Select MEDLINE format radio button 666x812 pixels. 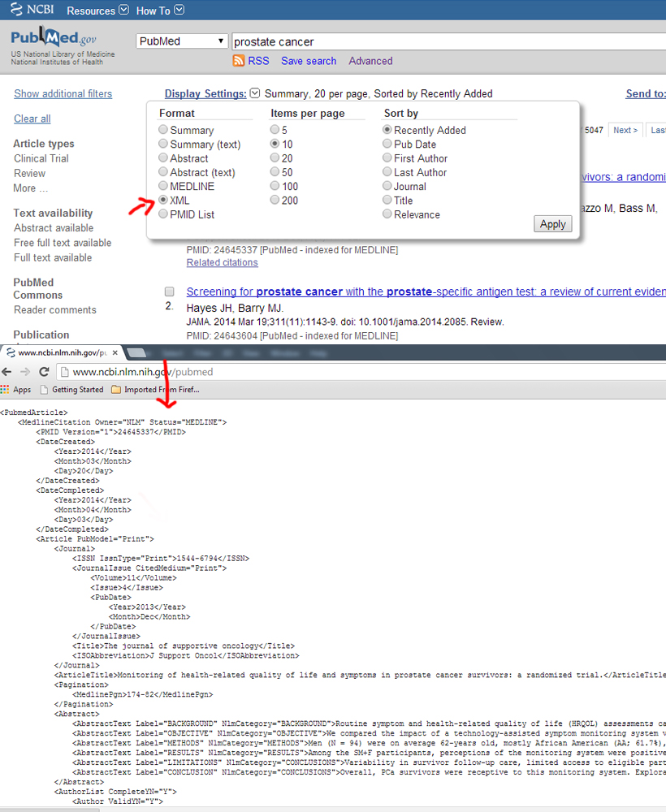point(163,185)
